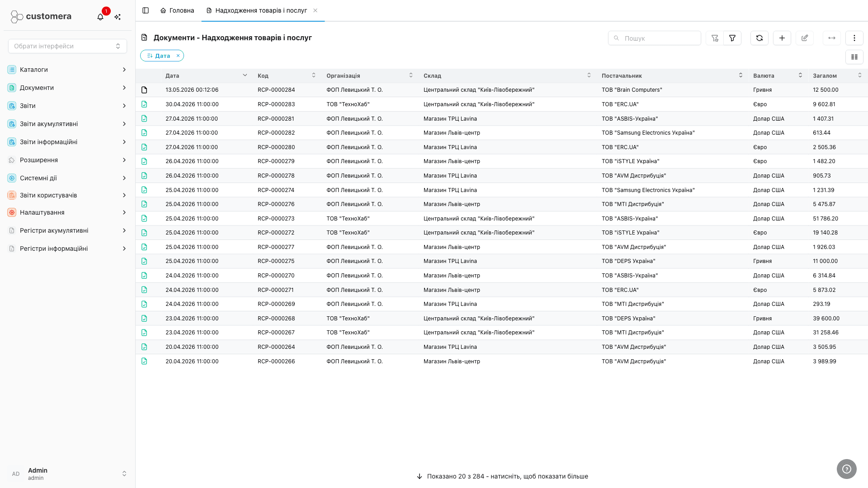Toggle column layout view button
The image size is (868, 488).
tap(854, 57)
